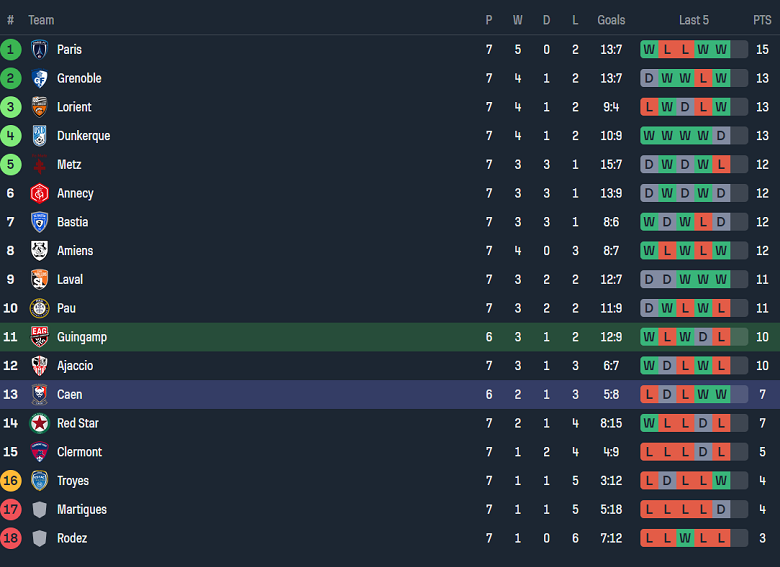Select the Clermont team name

[79, 452]
